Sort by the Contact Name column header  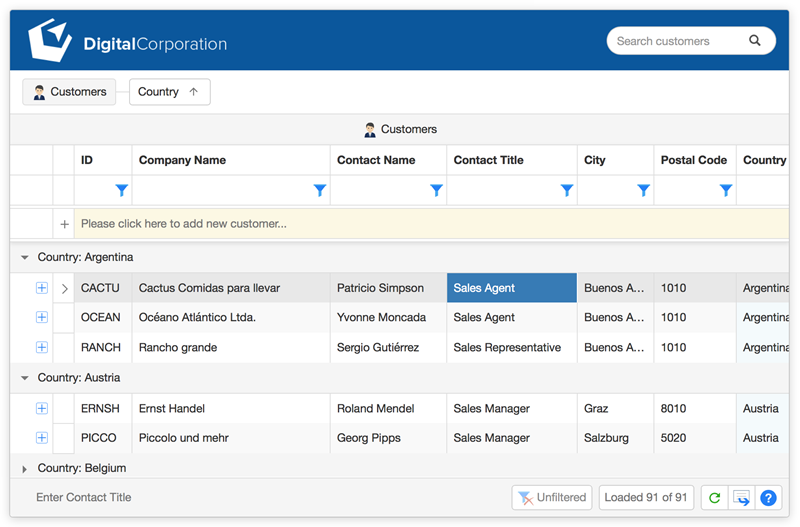pos(376,160)
